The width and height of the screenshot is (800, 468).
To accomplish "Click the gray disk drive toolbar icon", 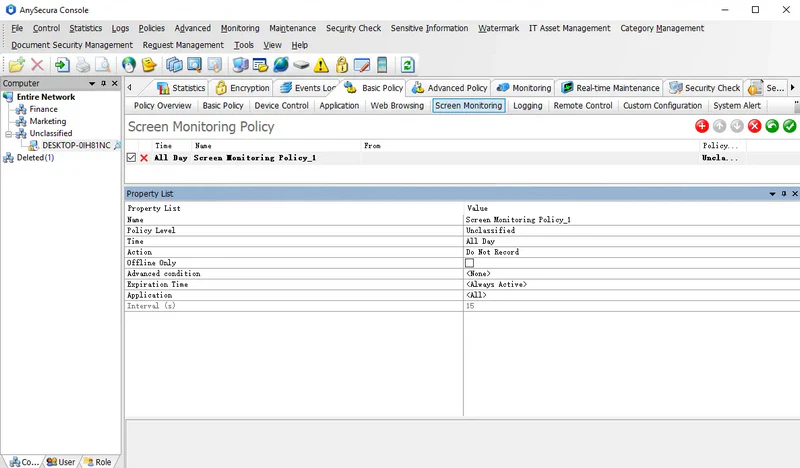I will click(301, 65).
